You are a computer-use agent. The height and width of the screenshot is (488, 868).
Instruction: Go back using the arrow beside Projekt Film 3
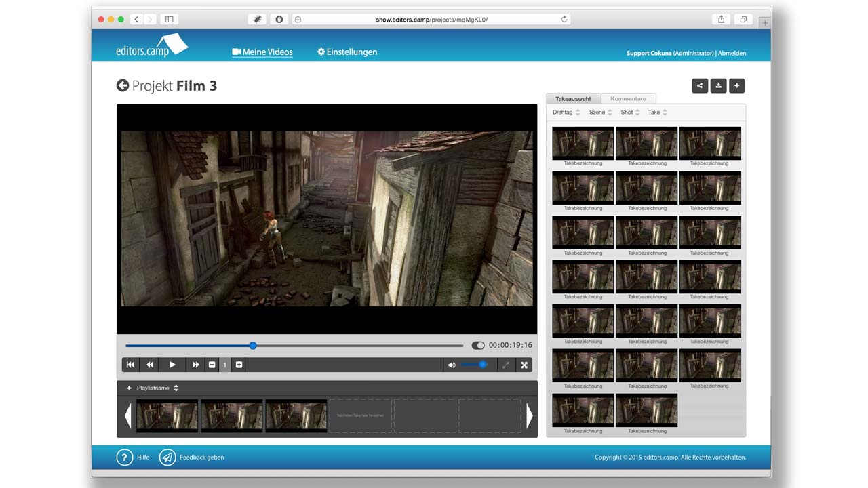pyautogui.click(x=123, y=85)
